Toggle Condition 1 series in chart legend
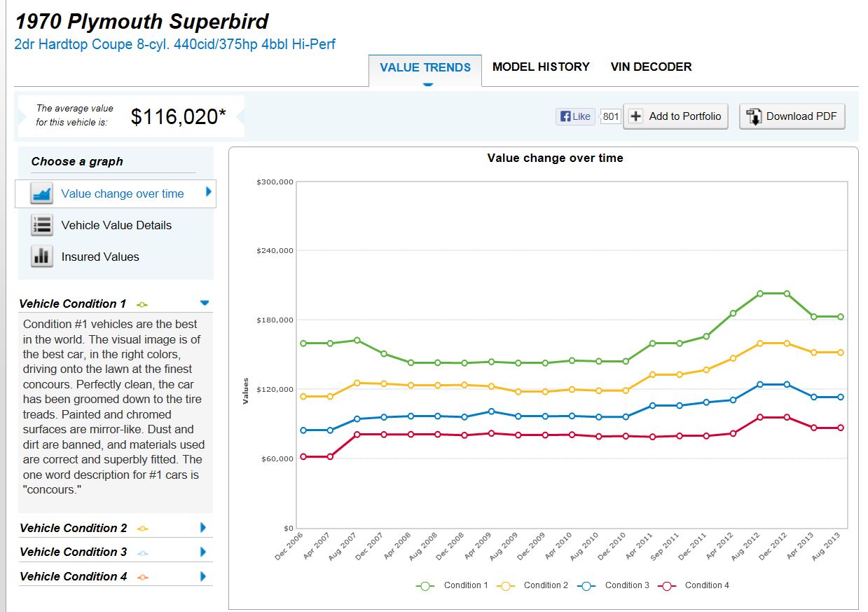Image resolution: width=868 pixels, height=612 pixels. 452,585
